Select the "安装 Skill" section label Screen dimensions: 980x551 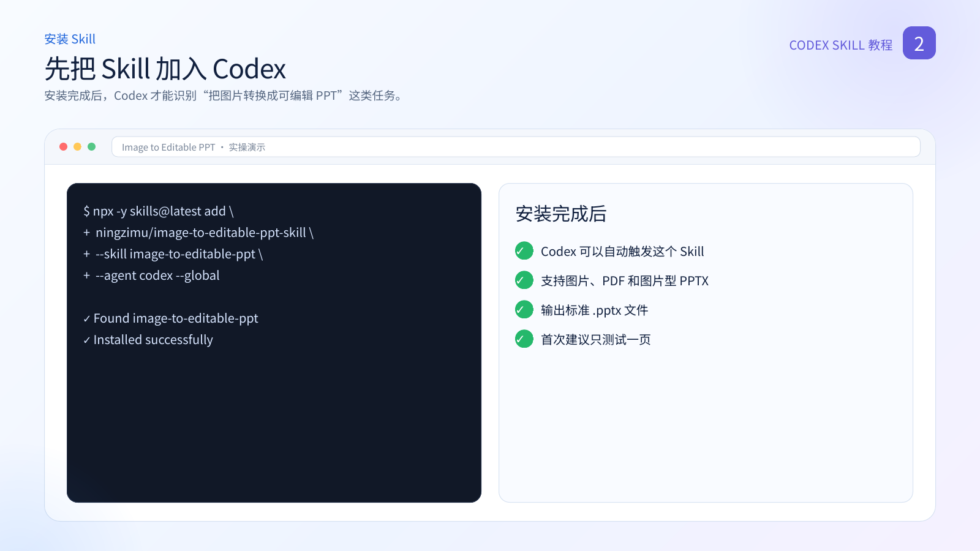pos(70,39)
